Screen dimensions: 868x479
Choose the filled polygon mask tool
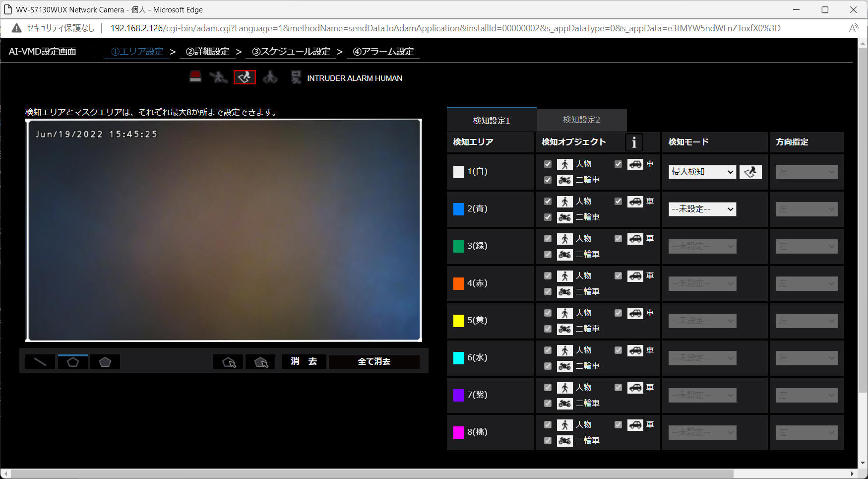tap(105, 362)
